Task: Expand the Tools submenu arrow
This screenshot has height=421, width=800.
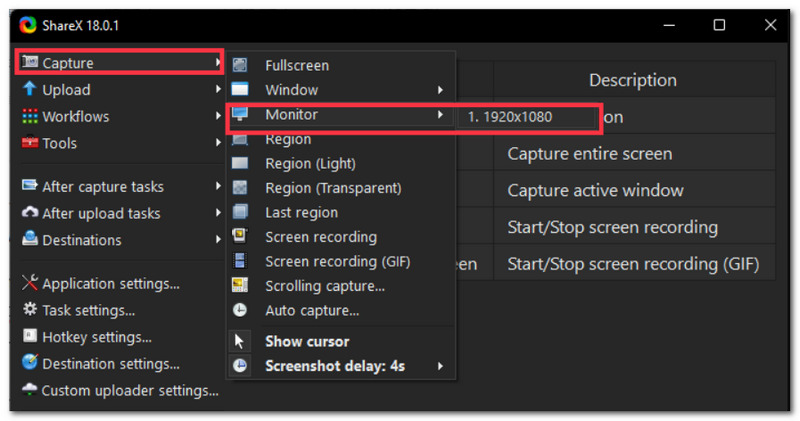Action: (218, 142)
